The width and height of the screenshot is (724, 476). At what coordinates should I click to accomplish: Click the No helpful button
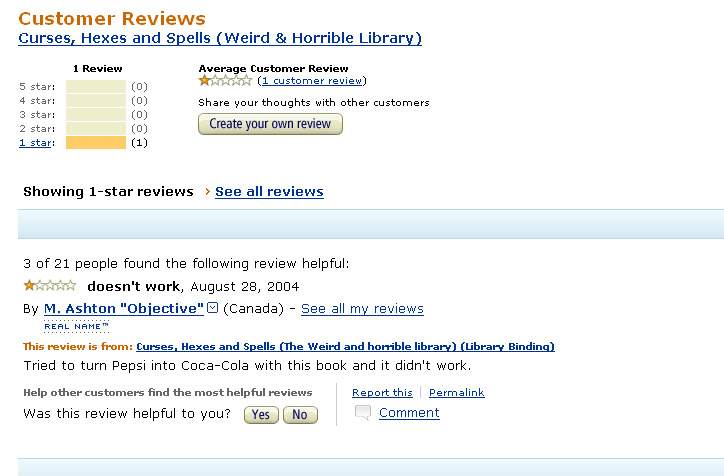coord(300,415)
